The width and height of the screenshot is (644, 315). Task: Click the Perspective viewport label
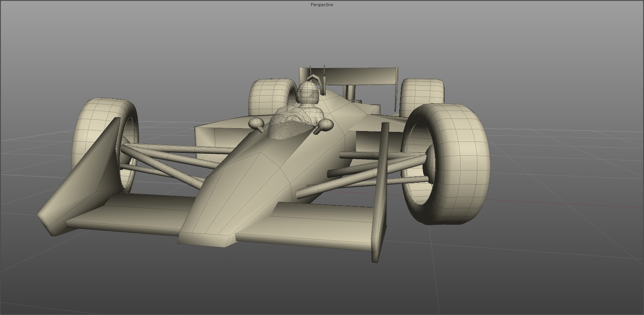coord(322,5)
